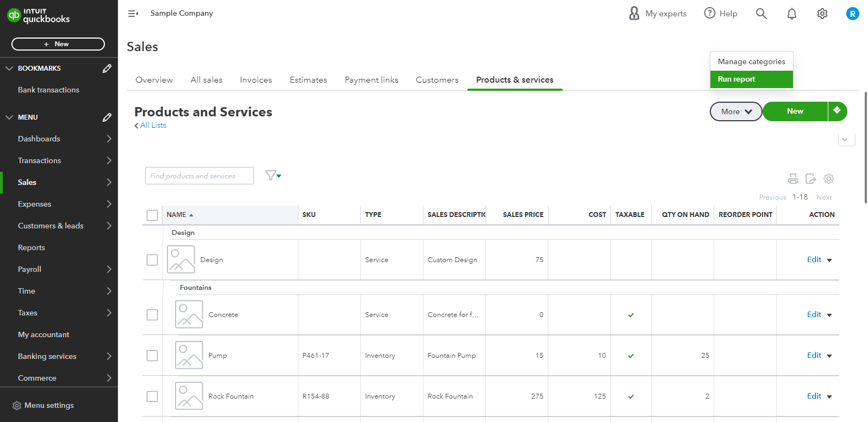Click the All Lists link

(153, 125)
